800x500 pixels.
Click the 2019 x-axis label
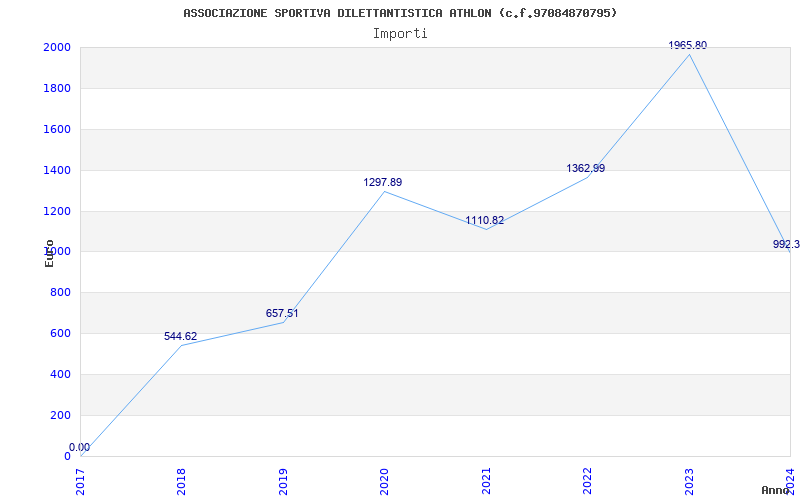click(283, 482)
